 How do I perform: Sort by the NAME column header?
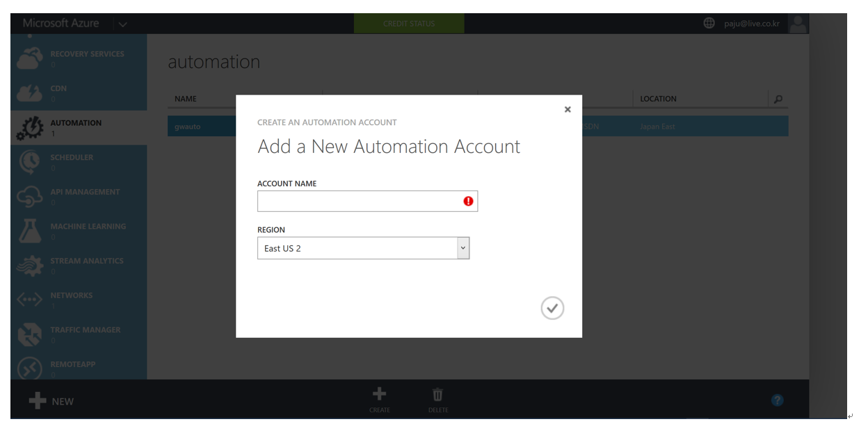[186, 99]
